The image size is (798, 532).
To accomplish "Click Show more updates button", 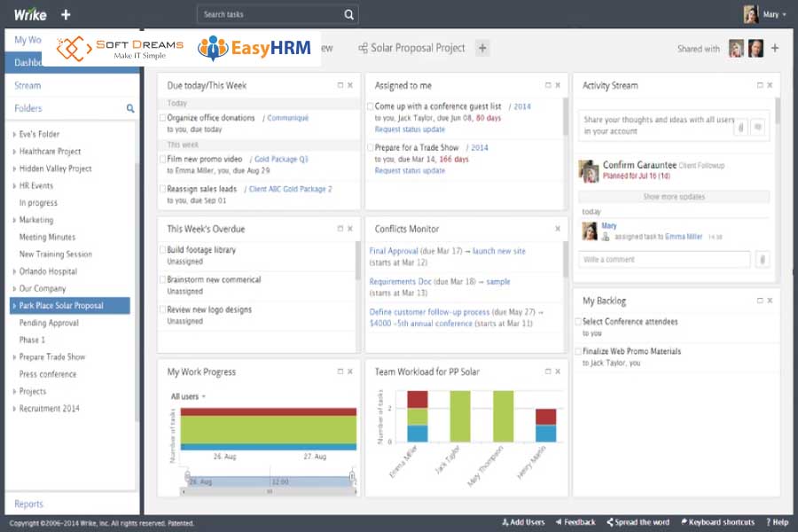I will [x=674, y=197].
